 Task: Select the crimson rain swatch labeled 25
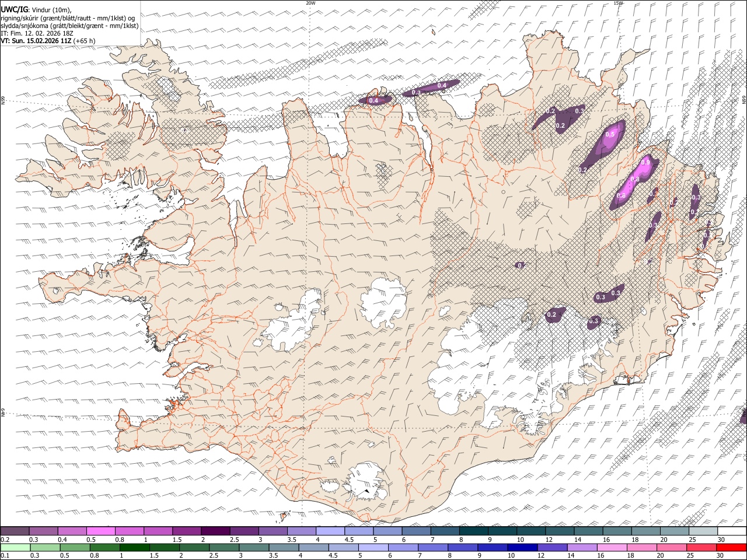pyautogui.click(x=701, y=548)
